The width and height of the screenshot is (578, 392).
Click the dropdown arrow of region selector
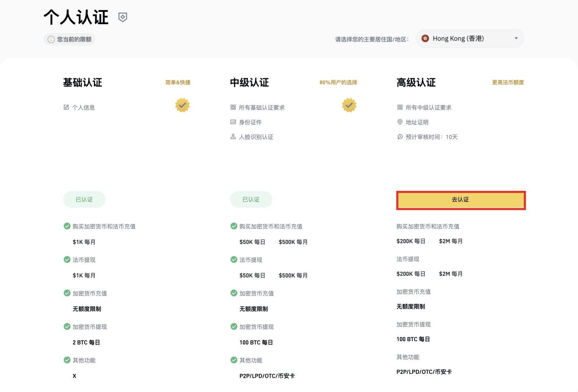[x=516, y=39]
